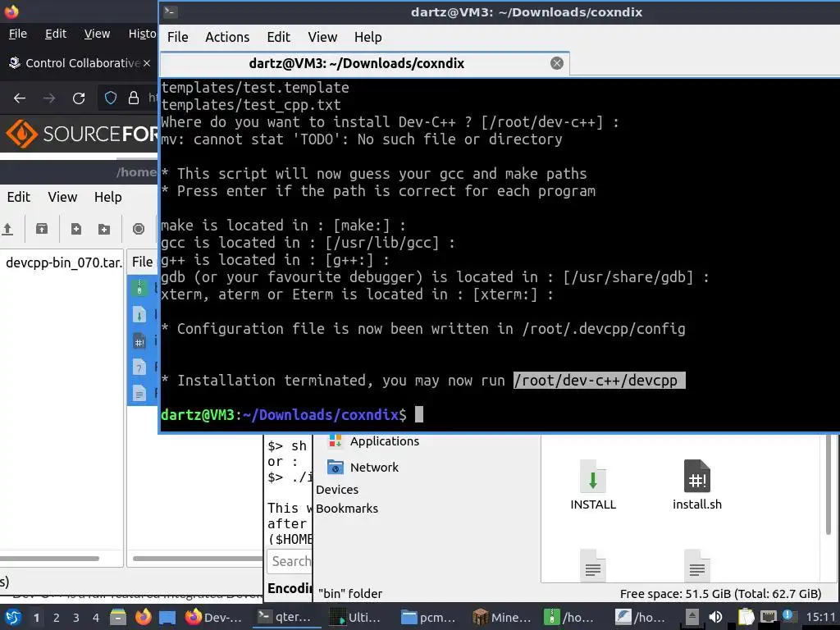Switch to workspace 2

tap(57, 618)
